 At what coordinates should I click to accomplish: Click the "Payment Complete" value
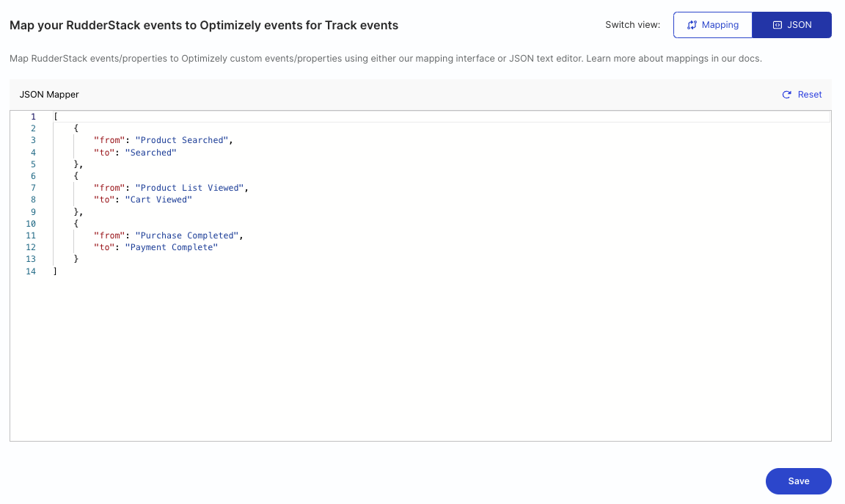[x=172, y=247]
